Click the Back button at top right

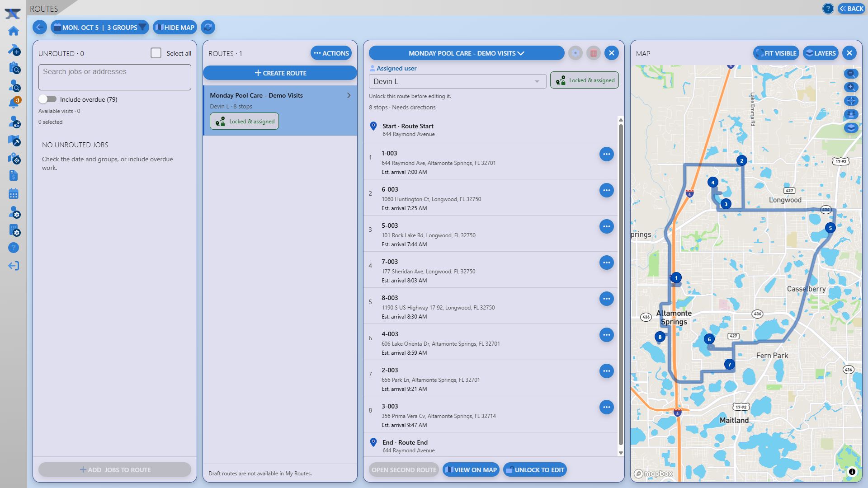[852, 9]
